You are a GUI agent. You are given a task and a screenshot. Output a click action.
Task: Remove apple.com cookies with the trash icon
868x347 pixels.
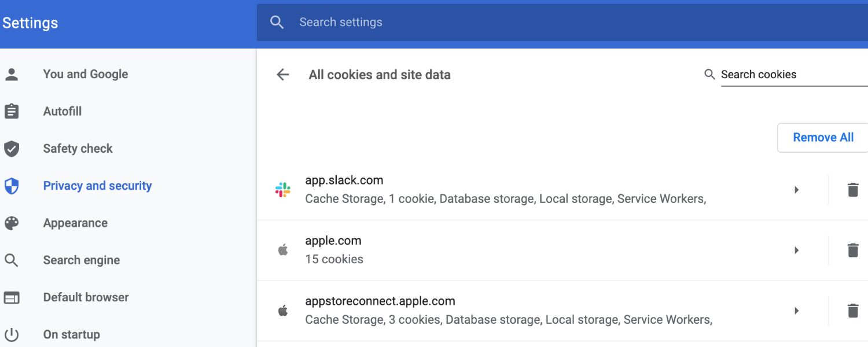pyautogui.click(x=853, y=249)
